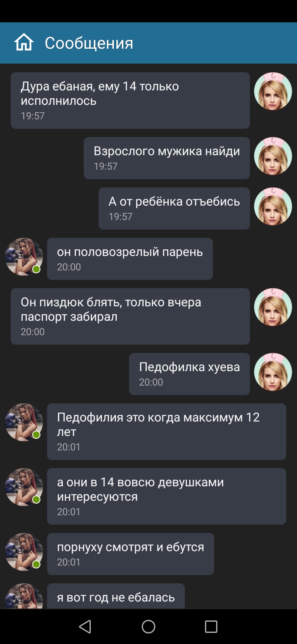Click the green online dot beside 'интересуются' message
297x644 pixels.
click(36, 500)
